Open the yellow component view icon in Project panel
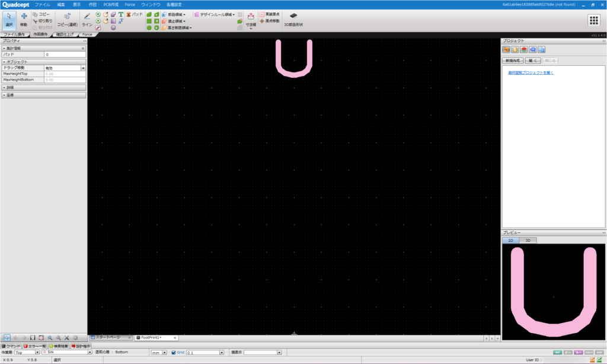Screen dimensions: 607x364 pyautogui.click(x=515, y=50)
